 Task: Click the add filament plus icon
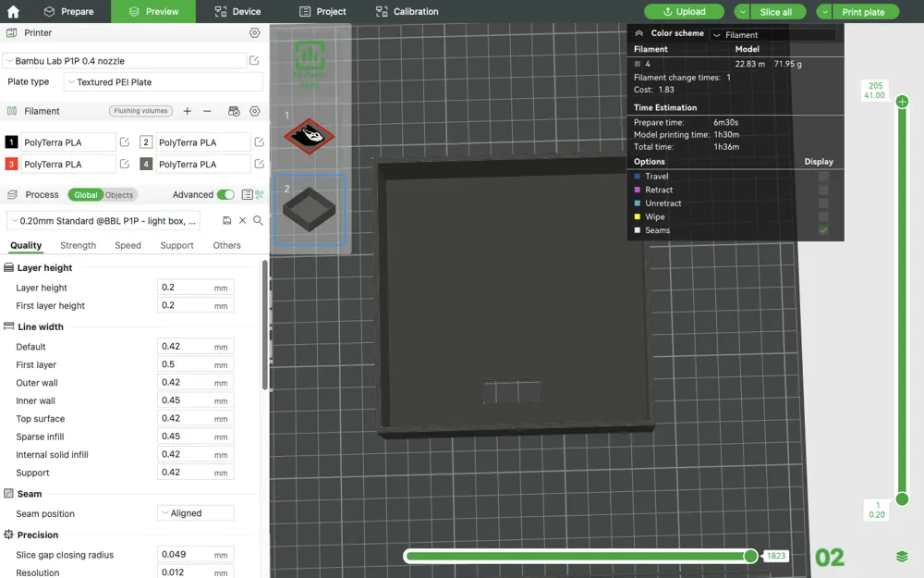point(188,111)
